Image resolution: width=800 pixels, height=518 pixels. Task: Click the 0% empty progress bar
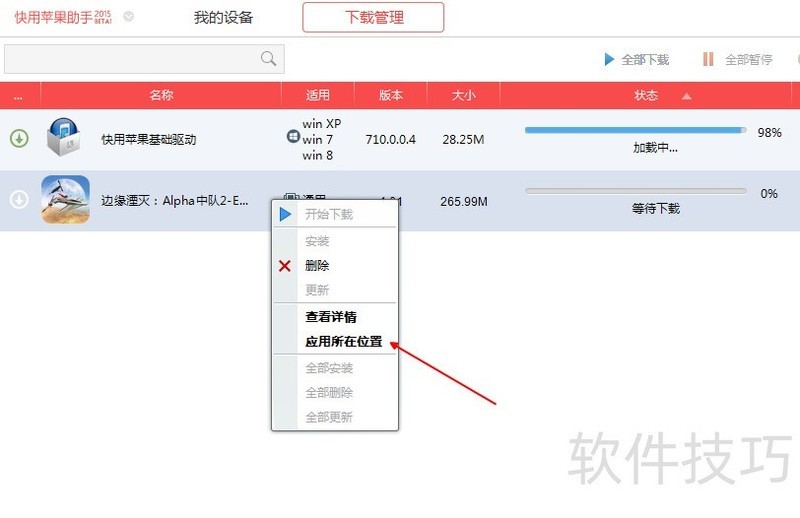[635, 191]
